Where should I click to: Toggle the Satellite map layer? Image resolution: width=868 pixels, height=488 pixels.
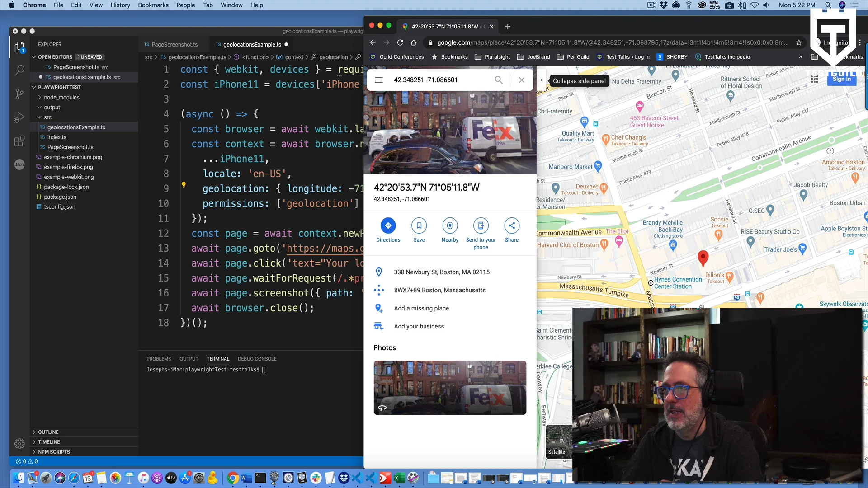[557, 441]
